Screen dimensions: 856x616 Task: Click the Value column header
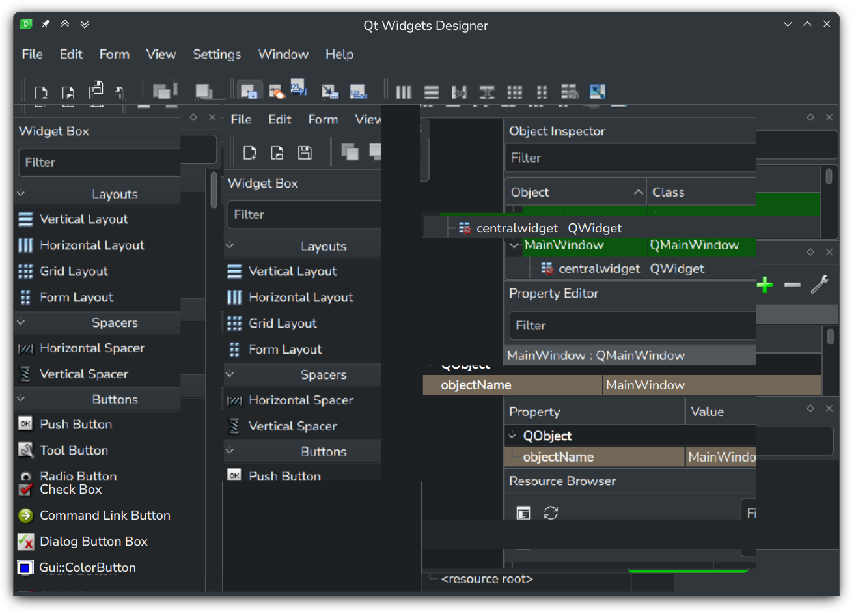[x=721, y=412]
